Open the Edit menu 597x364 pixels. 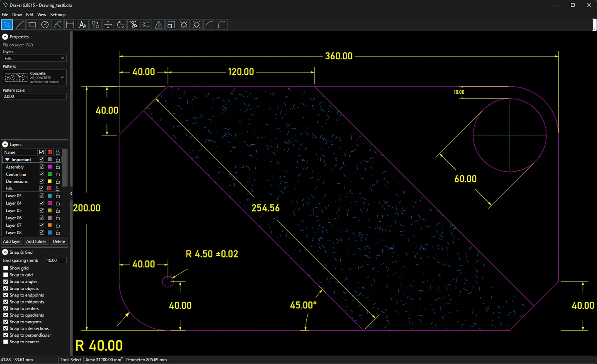tap(29, 15)
